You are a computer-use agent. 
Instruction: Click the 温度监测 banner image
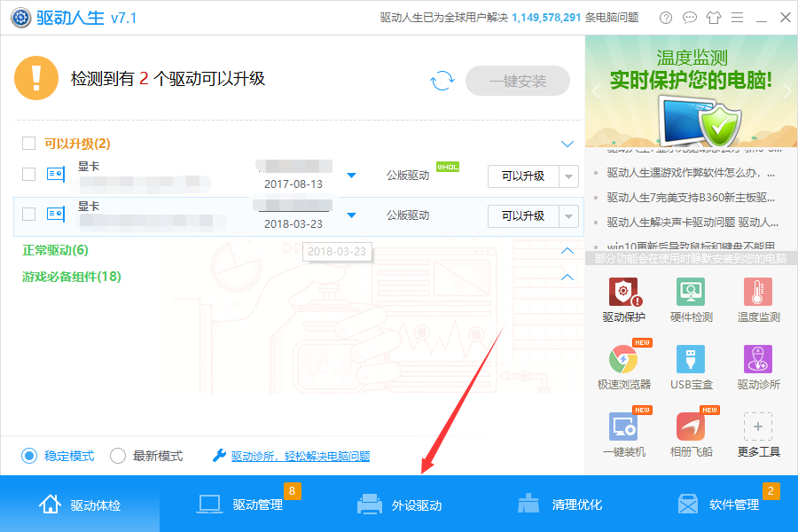[692, 91]
